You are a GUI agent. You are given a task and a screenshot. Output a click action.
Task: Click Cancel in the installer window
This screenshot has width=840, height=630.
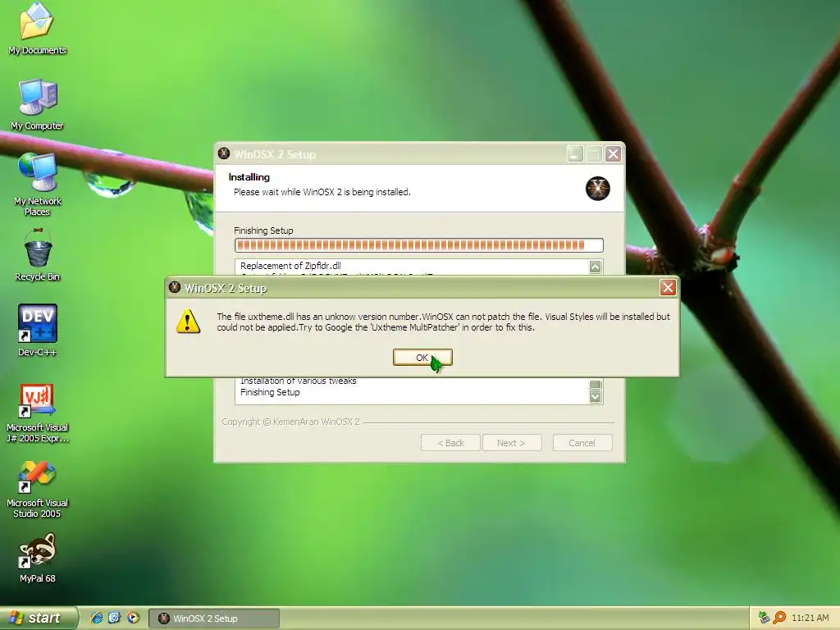[x=582, y=443]
